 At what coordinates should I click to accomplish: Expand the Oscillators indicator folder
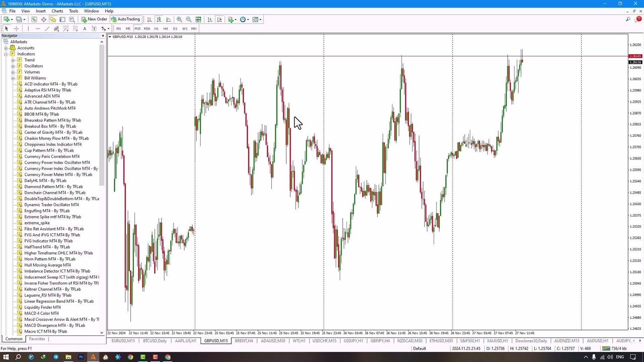[13, 66]
